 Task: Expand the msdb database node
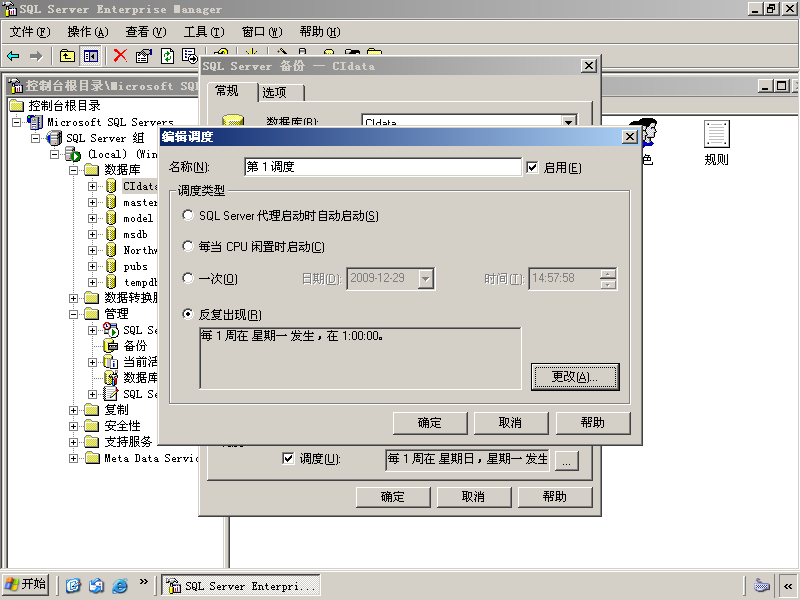(x=92, y=234)
